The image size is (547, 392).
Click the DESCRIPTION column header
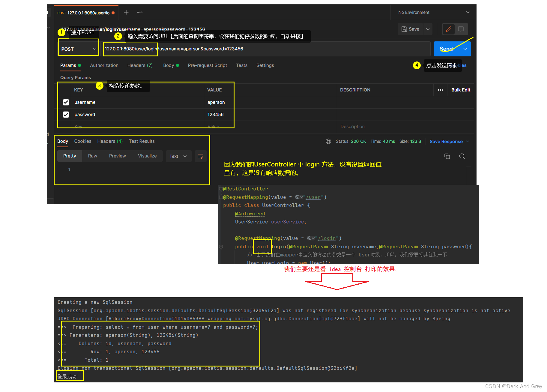point(355,90)
